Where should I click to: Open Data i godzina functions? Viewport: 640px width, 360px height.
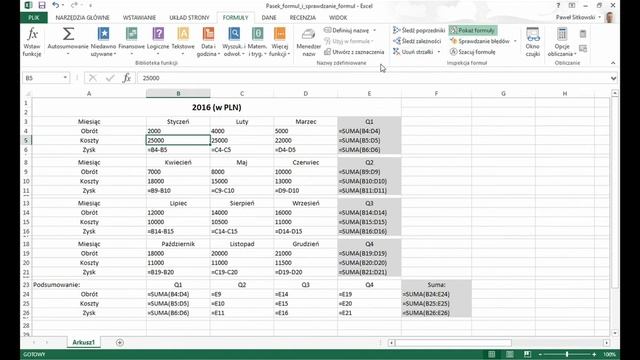click(208, 41)
